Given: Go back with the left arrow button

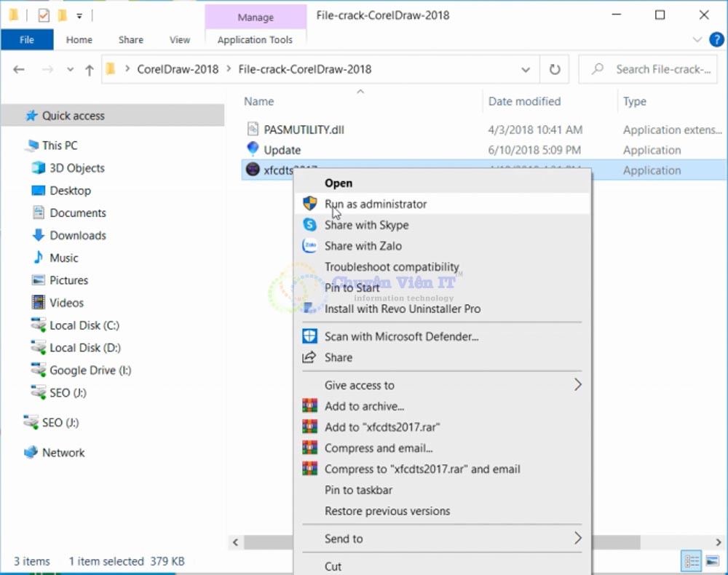Looking at the screenshot, I should [19, 70].
